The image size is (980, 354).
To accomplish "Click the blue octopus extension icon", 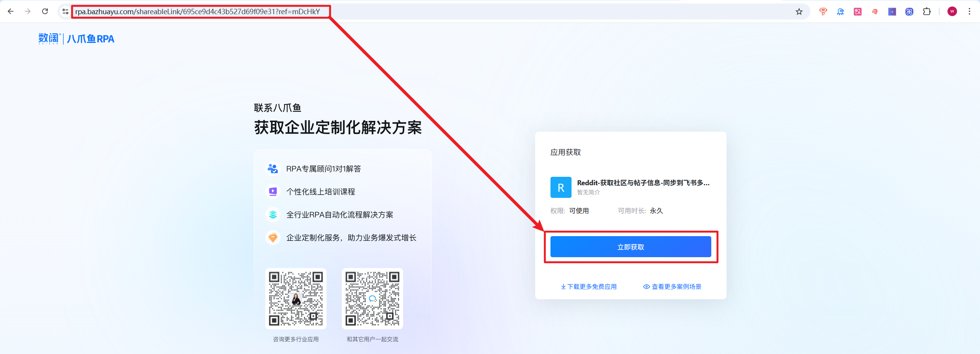I will (840, 11).
